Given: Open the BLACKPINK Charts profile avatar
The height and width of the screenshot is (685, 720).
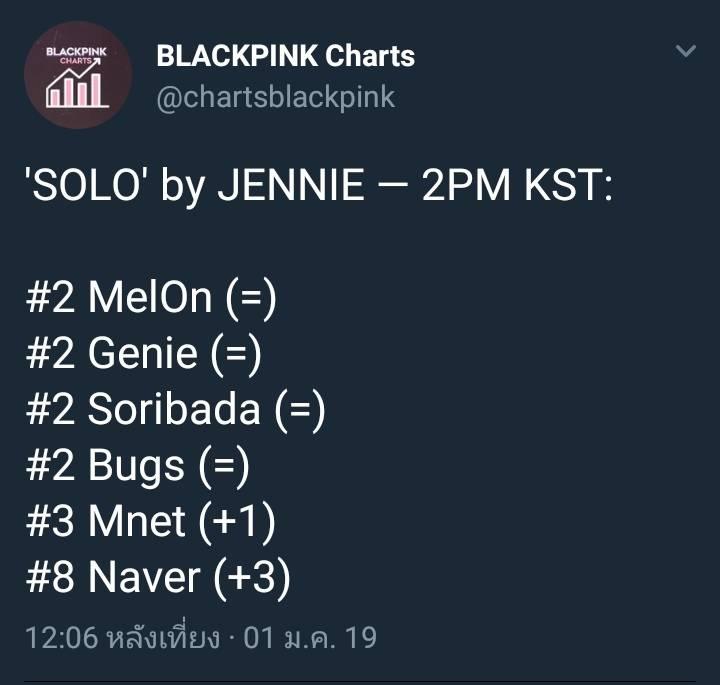Looking at the screenshot, I should [79, 75].
